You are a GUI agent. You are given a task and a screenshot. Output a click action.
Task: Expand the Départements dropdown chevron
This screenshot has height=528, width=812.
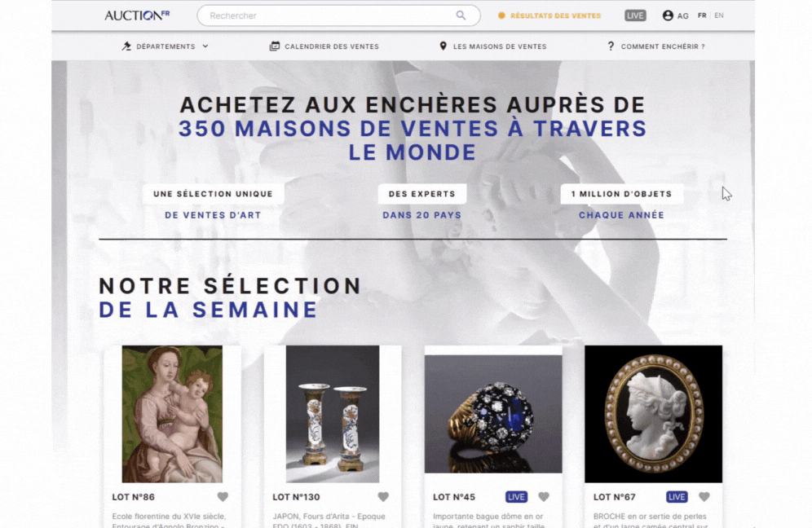tap(205, 46)
